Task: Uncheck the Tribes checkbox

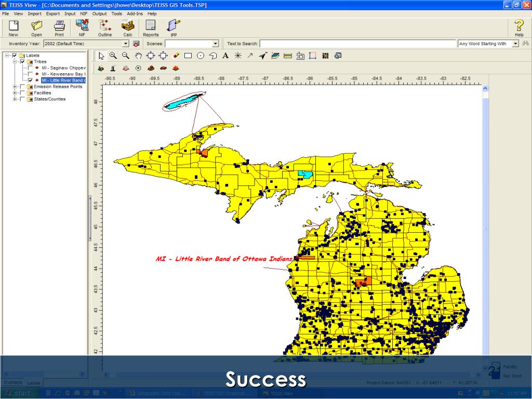Action: point(22,62)
